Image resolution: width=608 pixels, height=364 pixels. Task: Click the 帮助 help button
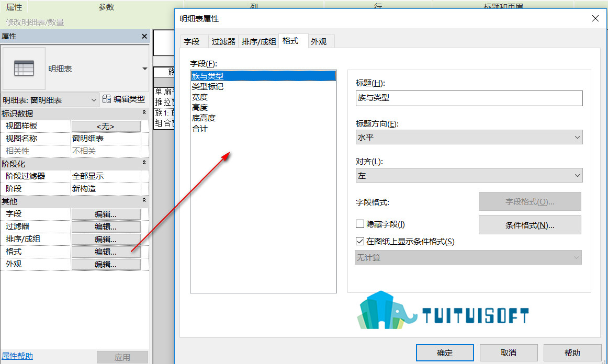tap(572, 353)
